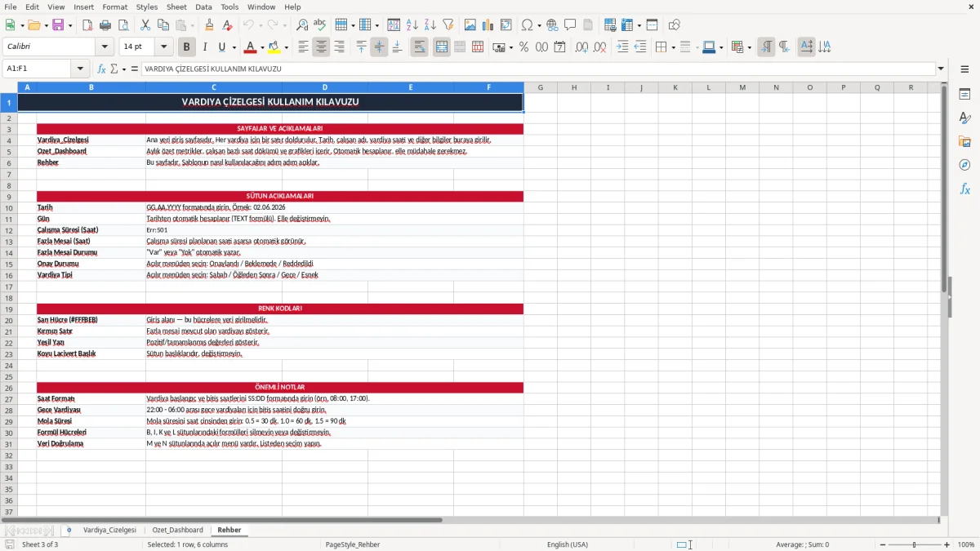The image size is (980, 551).
Task: Switch to Ozet_Dashboard sheet tab
Action: coord(177,531)
